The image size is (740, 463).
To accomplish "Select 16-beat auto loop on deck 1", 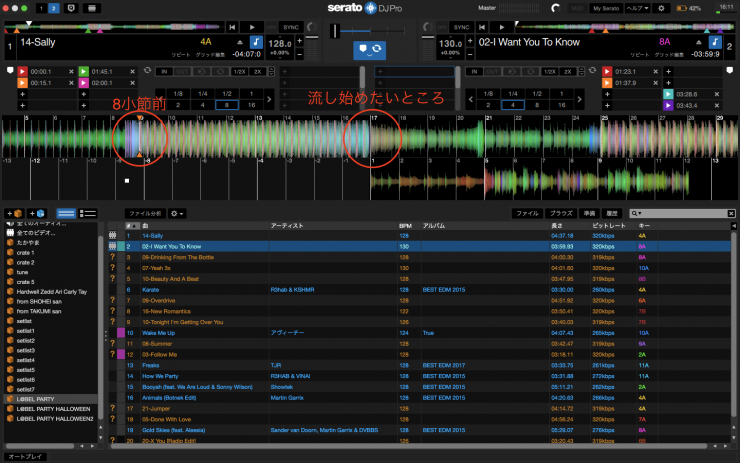I will (x=252, y=105).
